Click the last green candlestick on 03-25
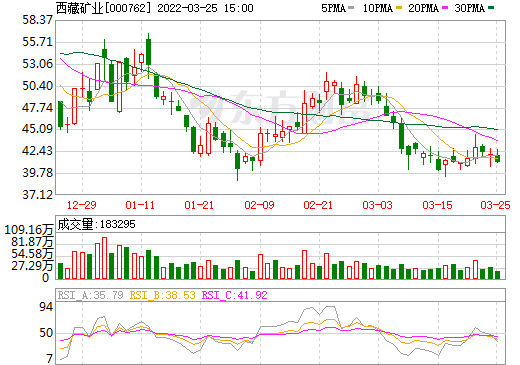This screenshot has height=365, width=520. pos(497,159)
